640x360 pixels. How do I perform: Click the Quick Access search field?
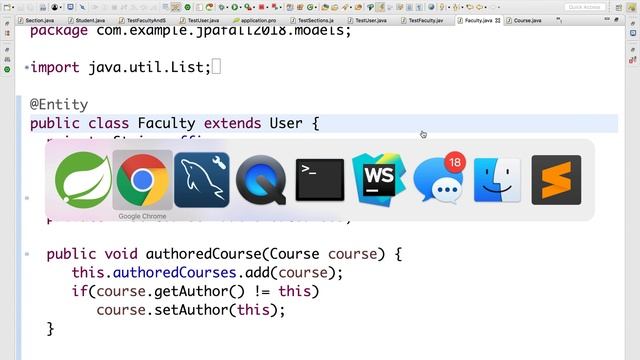coord(584,7)
